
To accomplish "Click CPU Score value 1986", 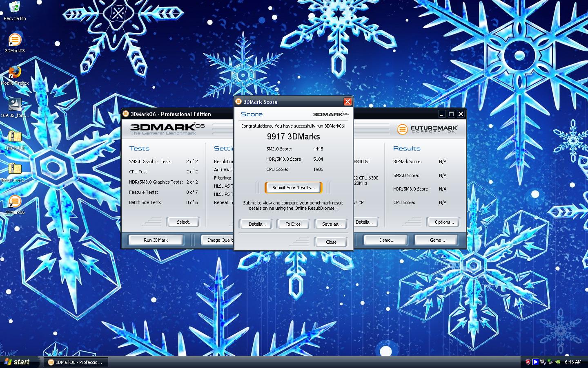I will [x=318, y=169].
